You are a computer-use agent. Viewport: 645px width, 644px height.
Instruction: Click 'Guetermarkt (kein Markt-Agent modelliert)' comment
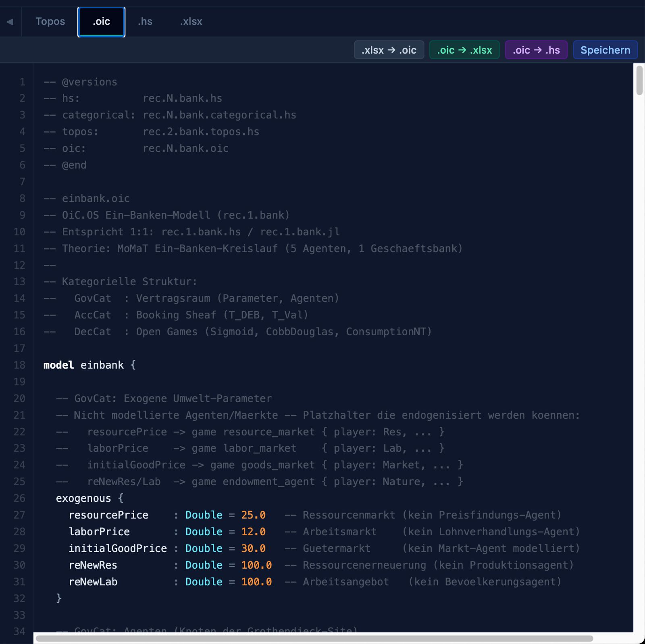coord(432,548)
